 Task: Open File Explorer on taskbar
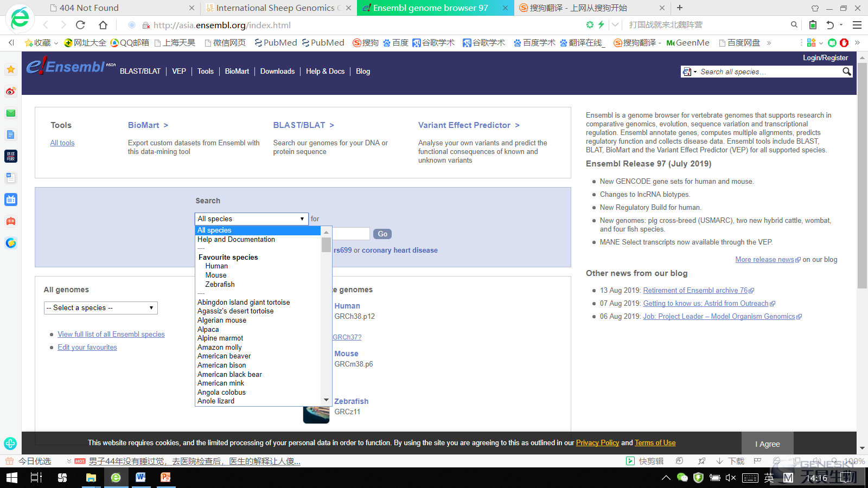[91, 478]
